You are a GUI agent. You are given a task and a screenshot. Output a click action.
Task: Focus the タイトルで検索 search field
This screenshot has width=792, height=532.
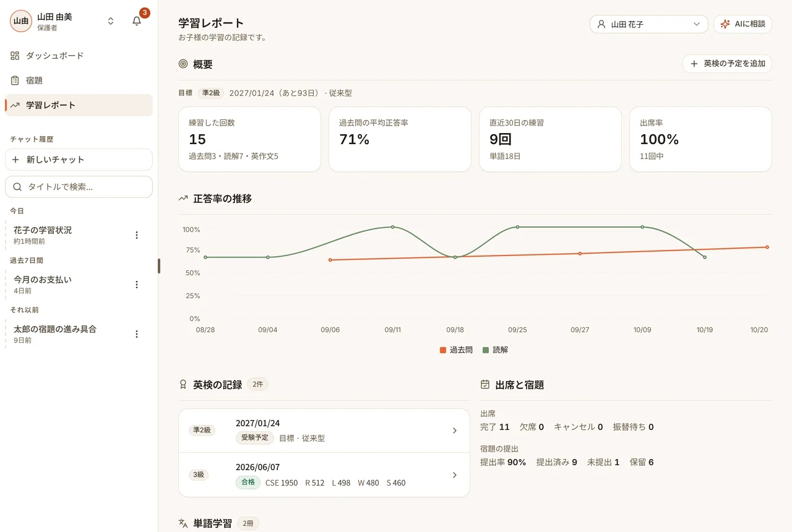[x=79, y=187]
